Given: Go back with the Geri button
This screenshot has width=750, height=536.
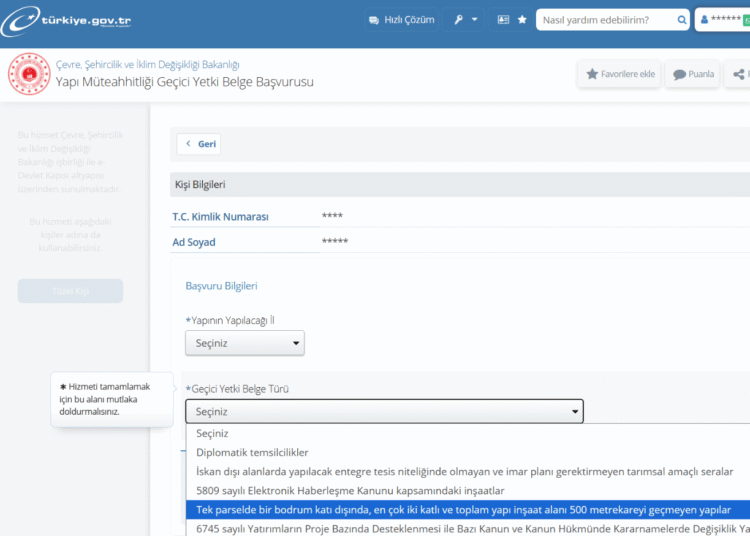Looking at the screenshot, I should (x=199, y=144).
